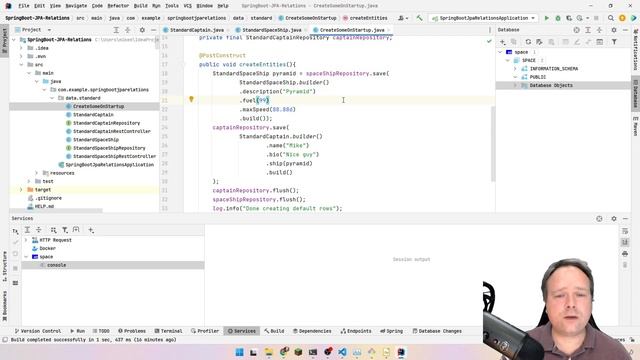Image resolution: width=640 pixels, height=360 pixels.
Task: Open Visual Studio Code from the taskbar
Action: (342, 352)
